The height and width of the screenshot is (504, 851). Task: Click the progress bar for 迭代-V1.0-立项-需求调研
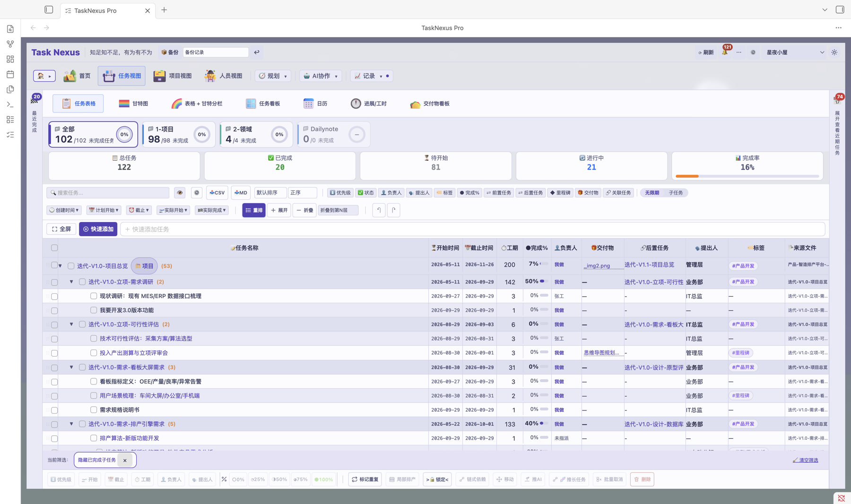click(545, 282)
